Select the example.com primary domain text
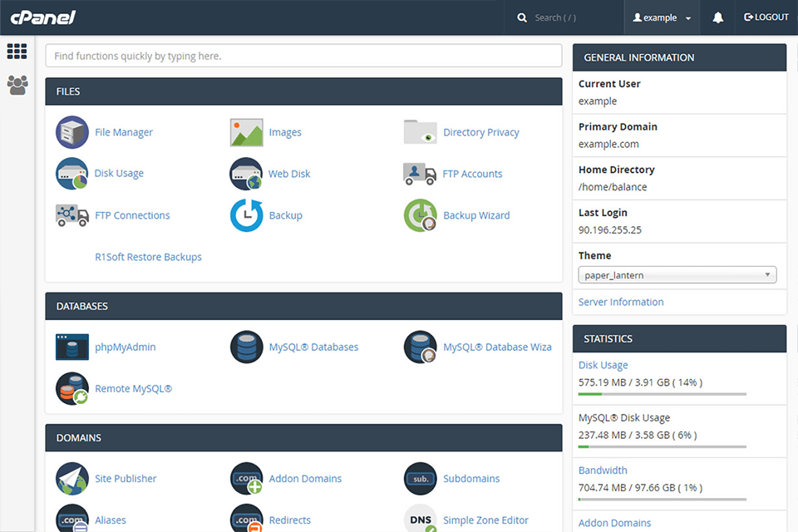798x532 pixels. (608, 144)
